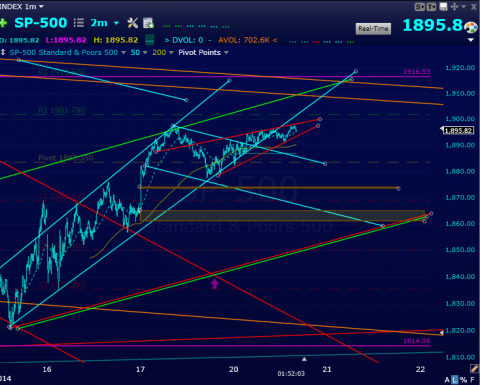The width and height of the screenshot is (480, 385).
Task: Select the shaded gold rectangle zone on chart
Action: 282,216
